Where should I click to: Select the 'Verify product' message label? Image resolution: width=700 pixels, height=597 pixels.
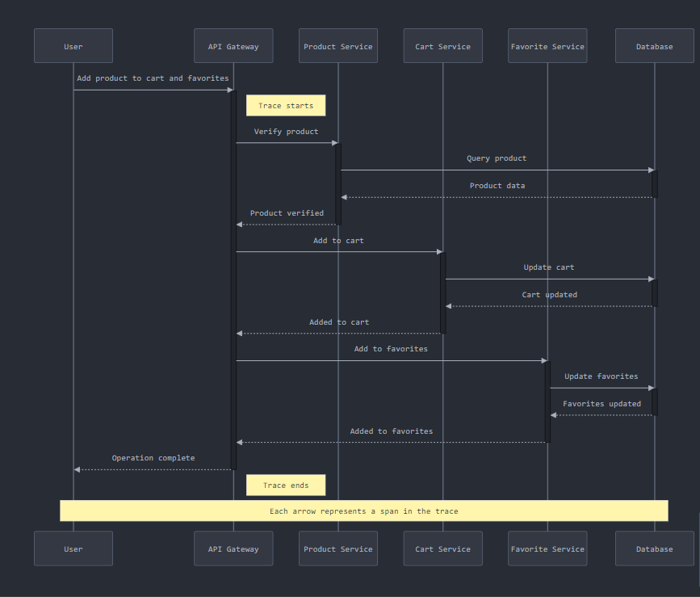click(286, 132)
